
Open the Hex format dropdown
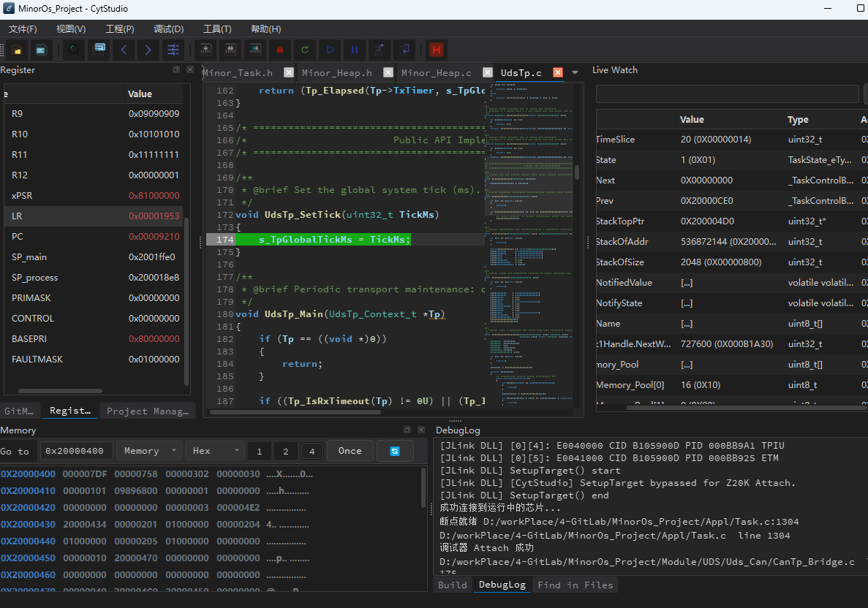click(x=215, y=451)
